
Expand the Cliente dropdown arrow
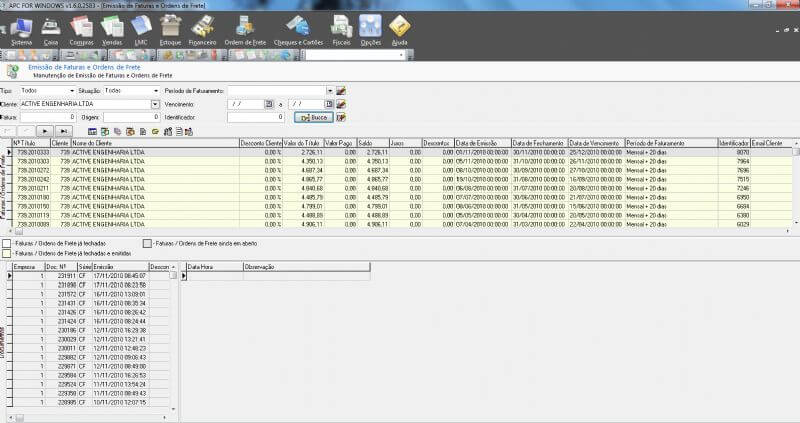pyautogui.click(x=156, y=104)
